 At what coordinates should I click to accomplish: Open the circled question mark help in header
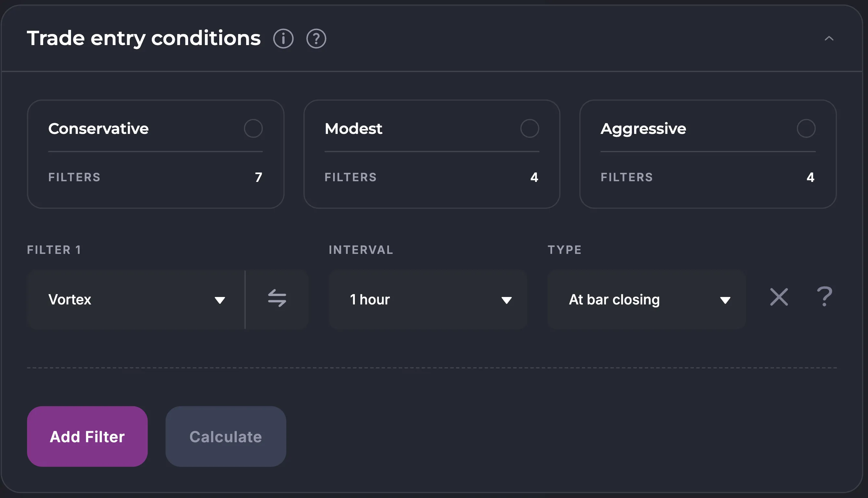tap(316, 38)
